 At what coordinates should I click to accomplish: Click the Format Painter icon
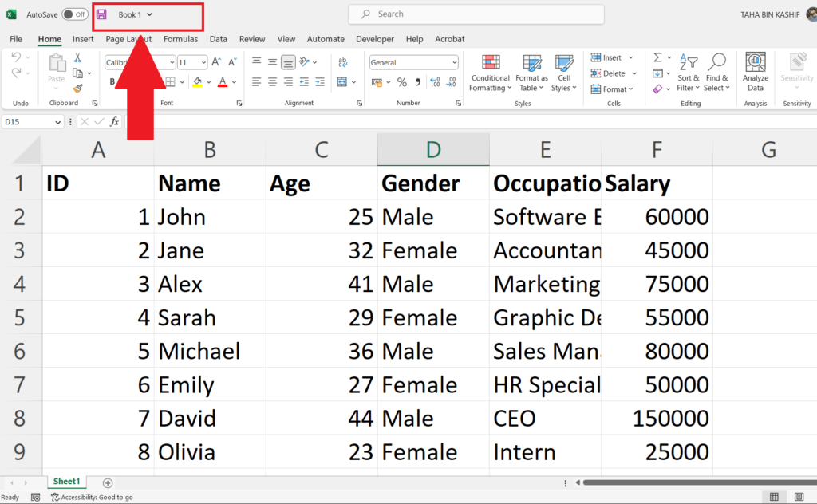[x=78, y=89]
